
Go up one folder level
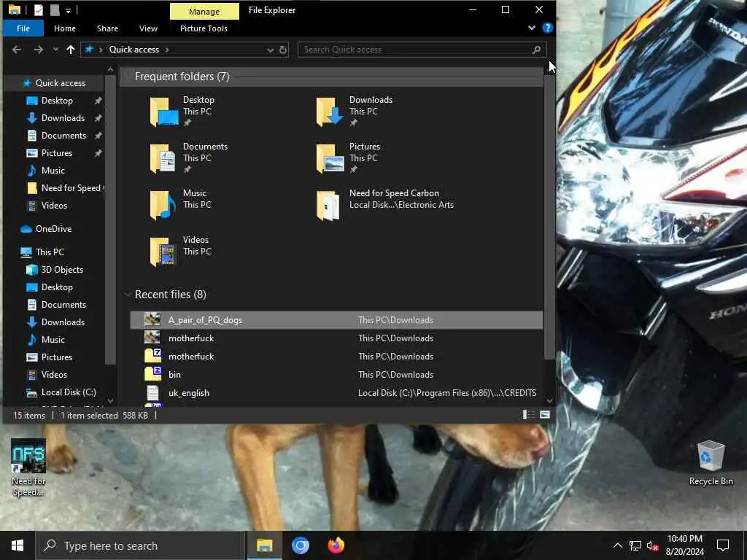[x=71, y=50]
